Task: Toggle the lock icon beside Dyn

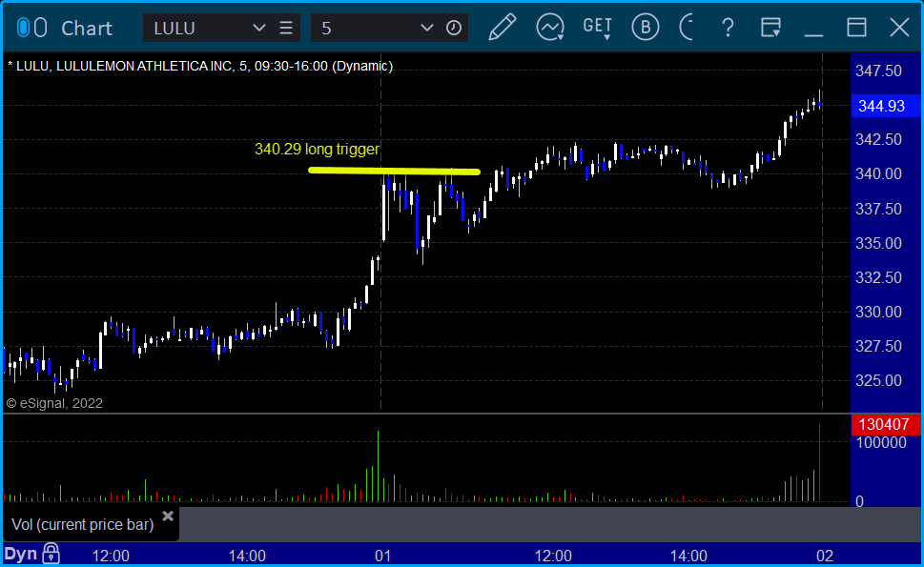Action: (x=51, y=554)
